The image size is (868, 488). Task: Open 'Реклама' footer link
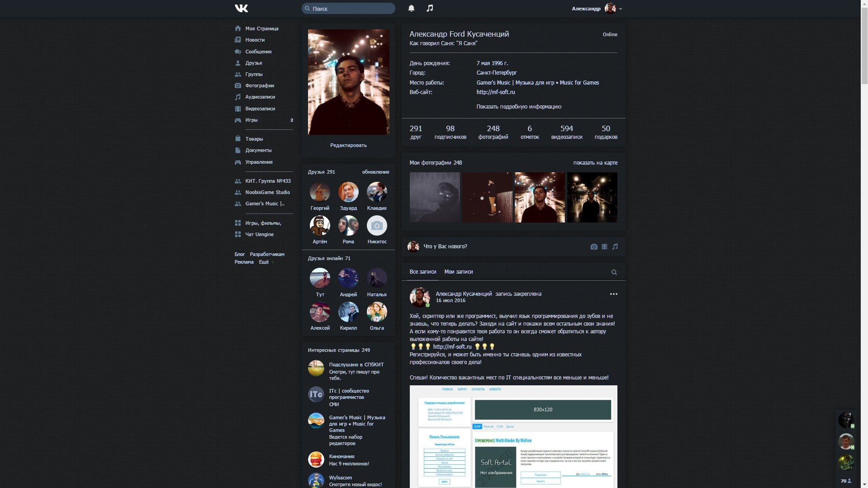(x=244, y=262)
